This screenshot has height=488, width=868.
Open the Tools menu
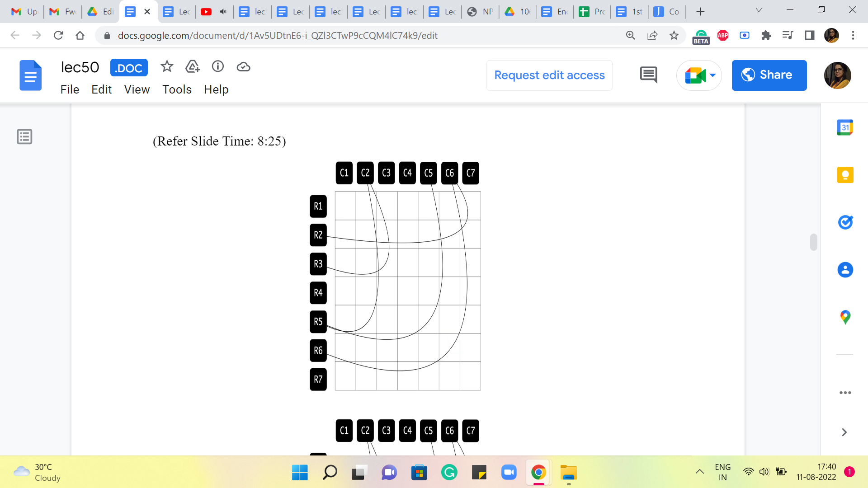point(177,89)
